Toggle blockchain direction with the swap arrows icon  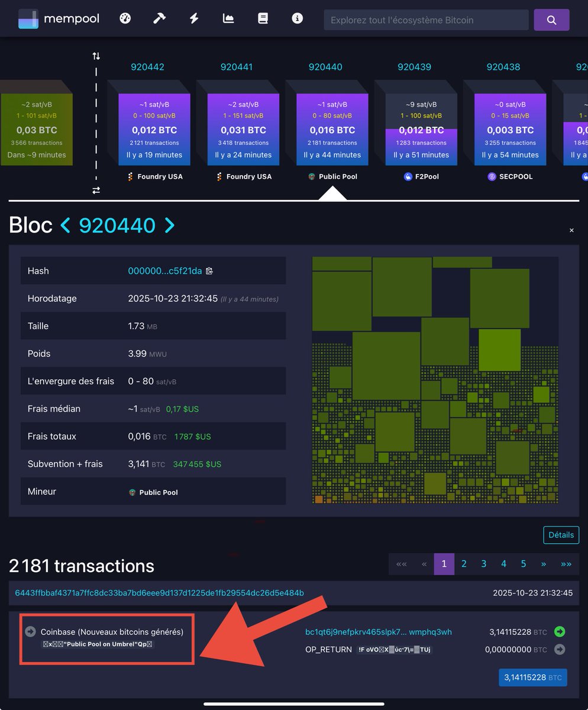[x=96, y=191]
